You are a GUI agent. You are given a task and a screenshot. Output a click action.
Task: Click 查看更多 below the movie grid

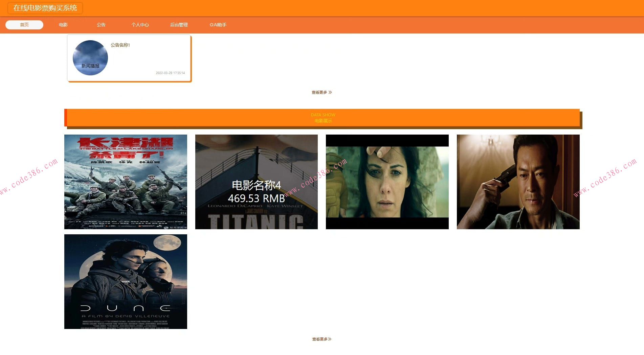tap(322, 339)
